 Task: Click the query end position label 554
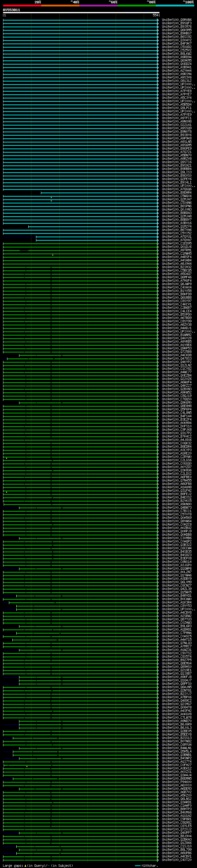click(155, 15)
